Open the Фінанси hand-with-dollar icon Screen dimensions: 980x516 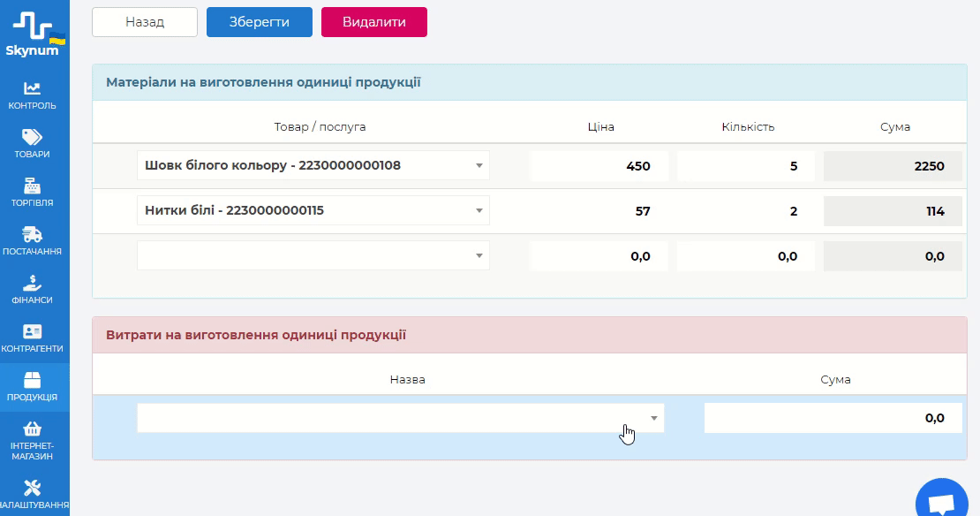(32, 284)
